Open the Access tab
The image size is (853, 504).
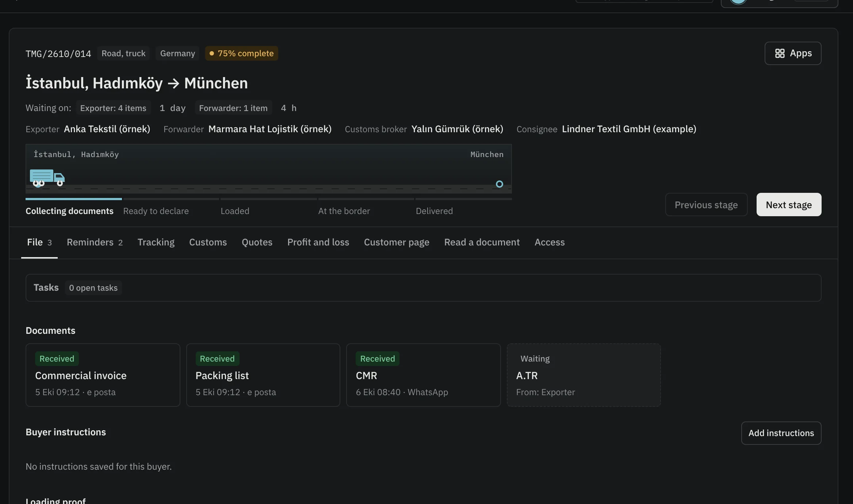tap(550, 242)
